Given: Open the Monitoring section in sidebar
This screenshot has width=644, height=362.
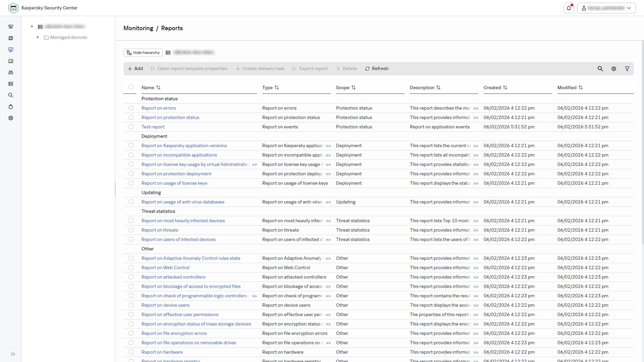Looking at the screenshot, I should coord(11,50).
